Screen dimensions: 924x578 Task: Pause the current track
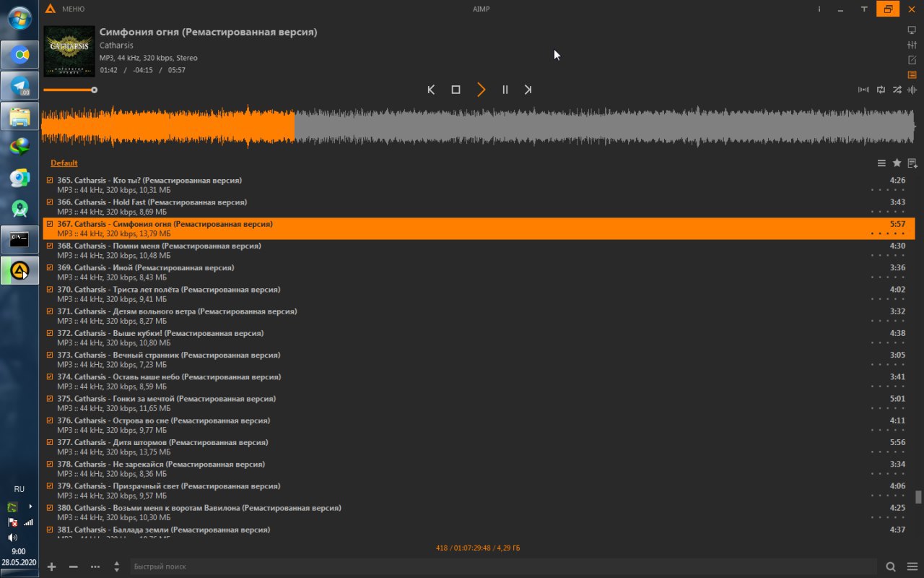(x=505, y=90)
